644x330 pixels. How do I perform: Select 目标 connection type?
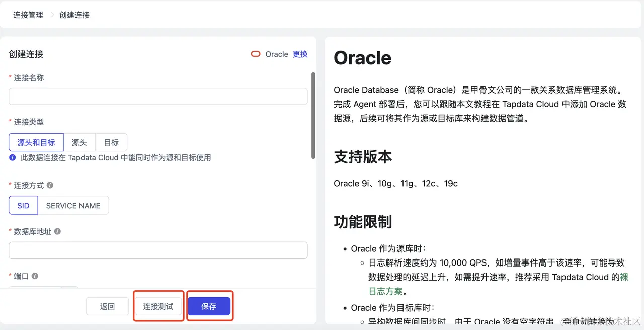click(111, 143)
